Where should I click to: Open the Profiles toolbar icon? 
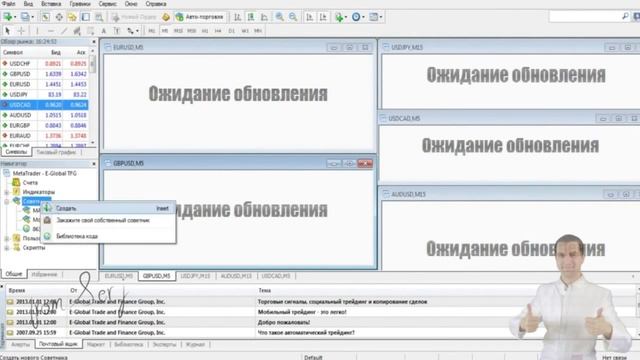pos(25,17)
